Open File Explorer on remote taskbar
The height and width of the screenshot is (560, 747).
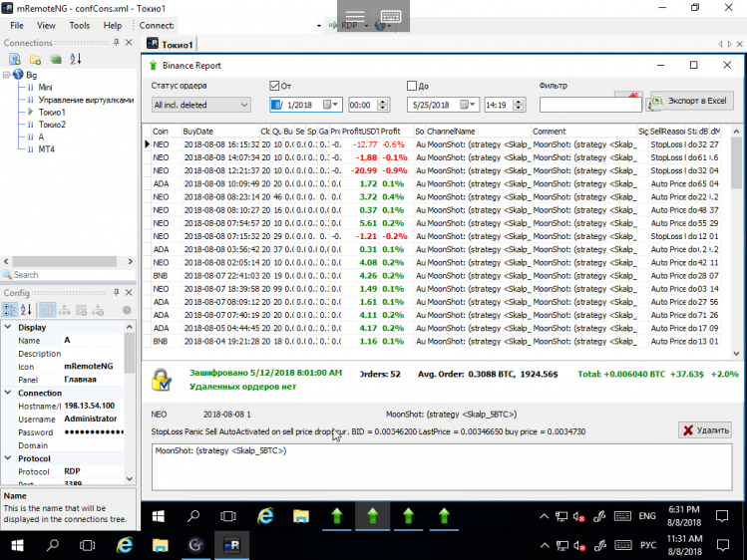(x=301, y=516)
